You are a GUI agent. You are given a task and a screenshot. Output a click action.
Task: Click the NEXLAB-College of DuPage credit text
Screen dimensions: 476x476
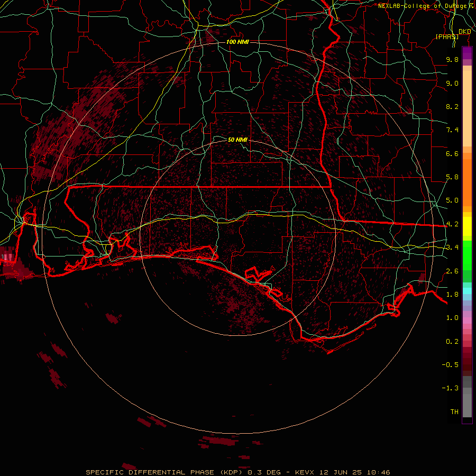point(422,6)
